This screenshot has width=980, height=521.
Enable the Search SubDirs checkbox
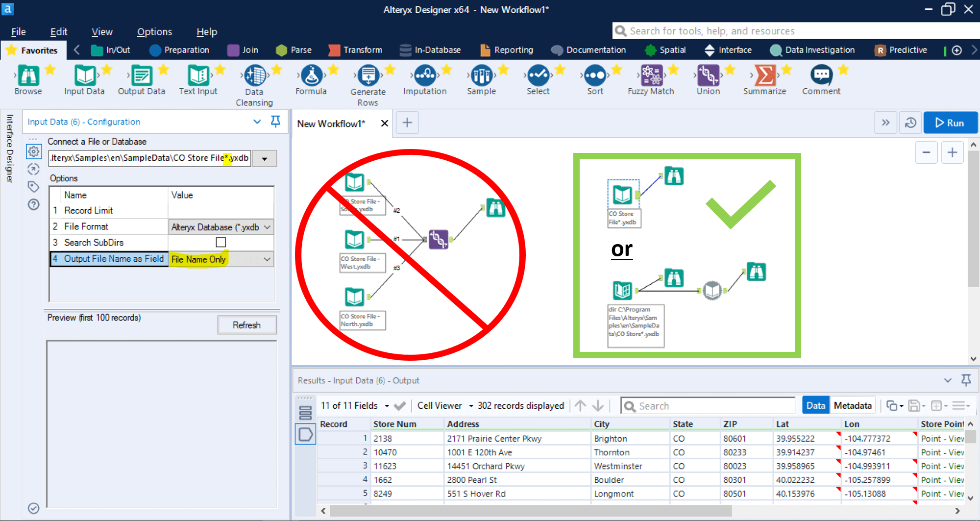point(221,242)
